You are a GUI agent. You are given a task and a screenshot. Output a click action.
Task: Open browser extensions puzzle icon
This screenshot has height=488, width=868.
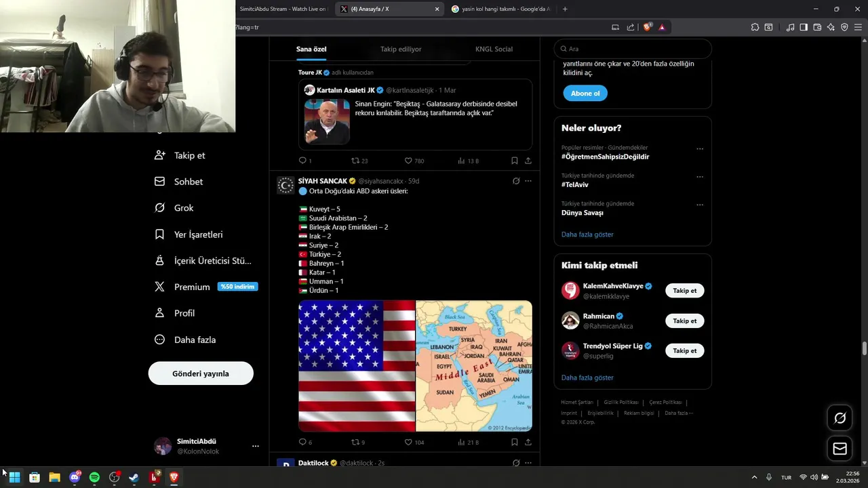[755, 27]
